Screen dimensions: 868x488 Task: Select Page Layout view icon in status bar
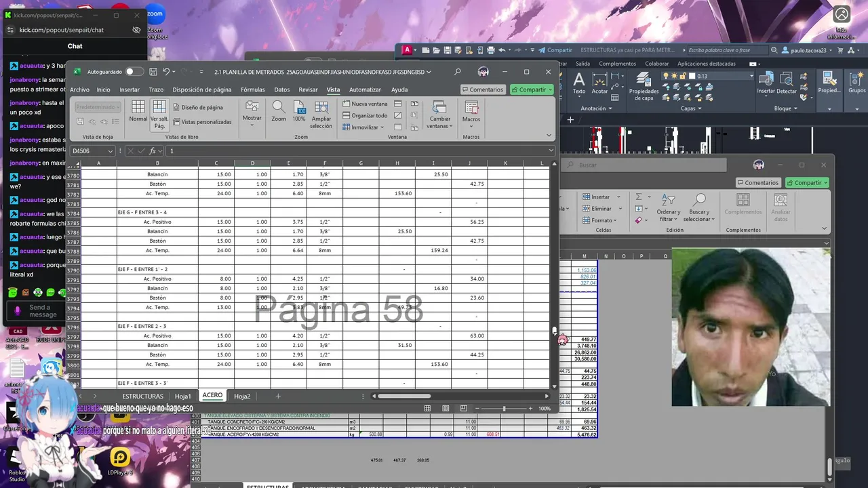446,409
